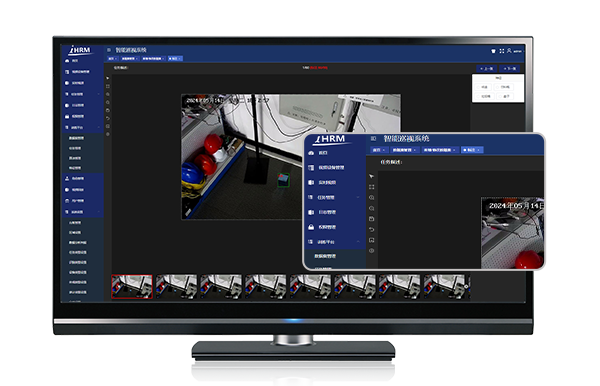600x386 pixels.
Task: Toggle the eye visibility icon in the inset toolbar
Action: pyautogui.click(x=371, y=251)
